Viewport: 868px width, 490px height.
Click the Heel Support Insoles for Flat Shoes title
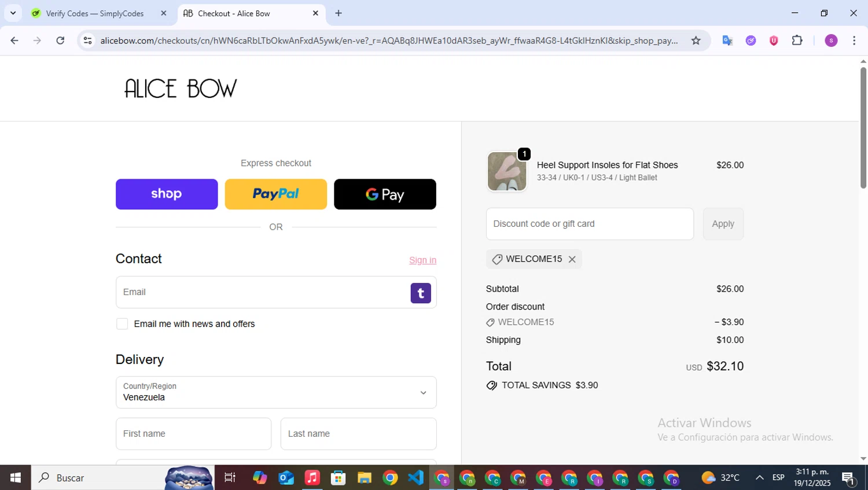607,165
